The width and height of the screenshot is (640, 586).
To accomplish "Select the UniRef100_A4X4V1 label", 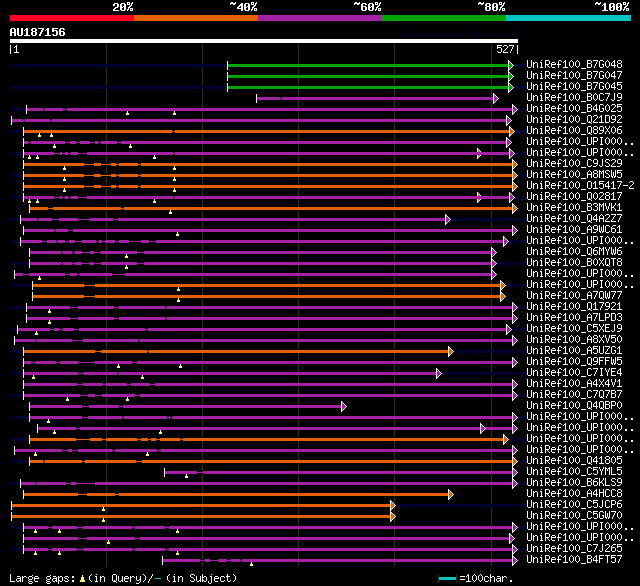I will pos(574,384).
